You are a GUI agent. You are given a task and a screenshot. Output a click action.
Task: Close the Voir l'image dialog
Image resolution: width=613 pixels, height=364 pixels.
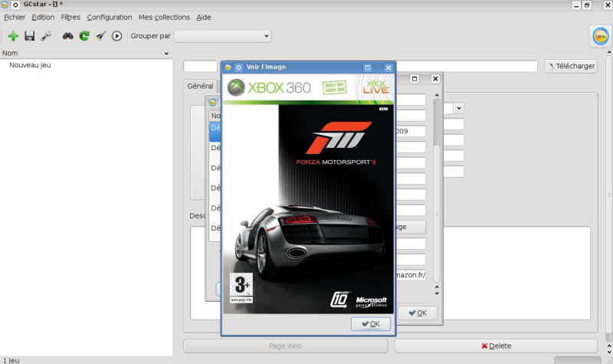click(x=388, y=67)
